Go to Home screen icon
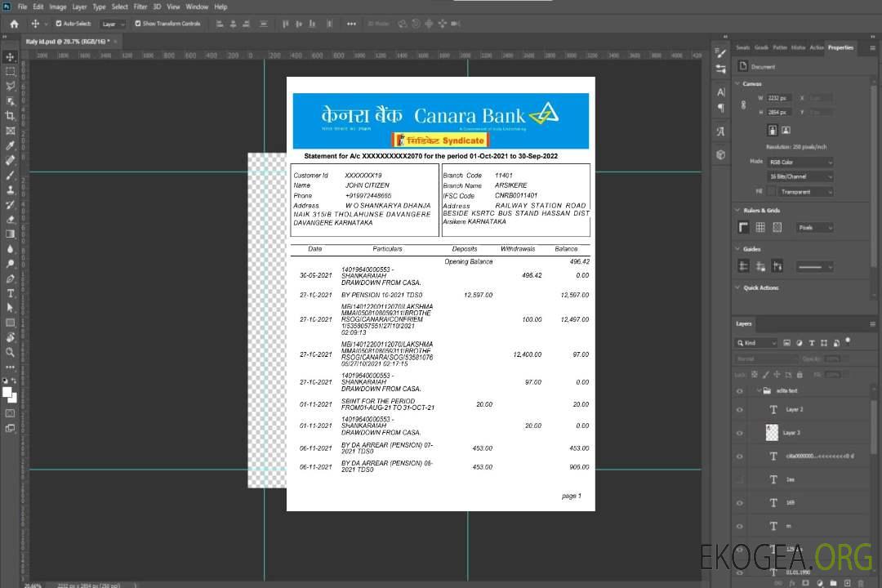 click(14, 24)
